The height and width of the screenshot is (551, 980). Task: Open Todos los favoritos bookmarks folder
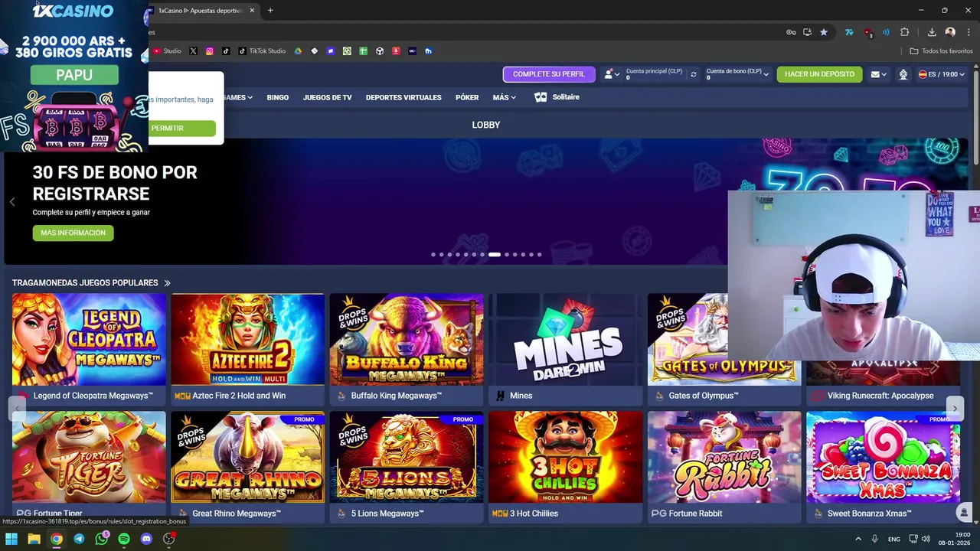(941, 51)
